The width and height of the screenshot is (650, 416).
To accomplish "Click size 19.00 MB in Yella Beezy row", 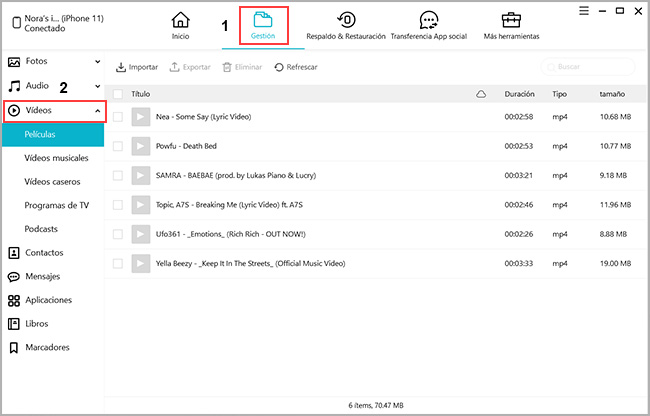I will tap(616, 264).
